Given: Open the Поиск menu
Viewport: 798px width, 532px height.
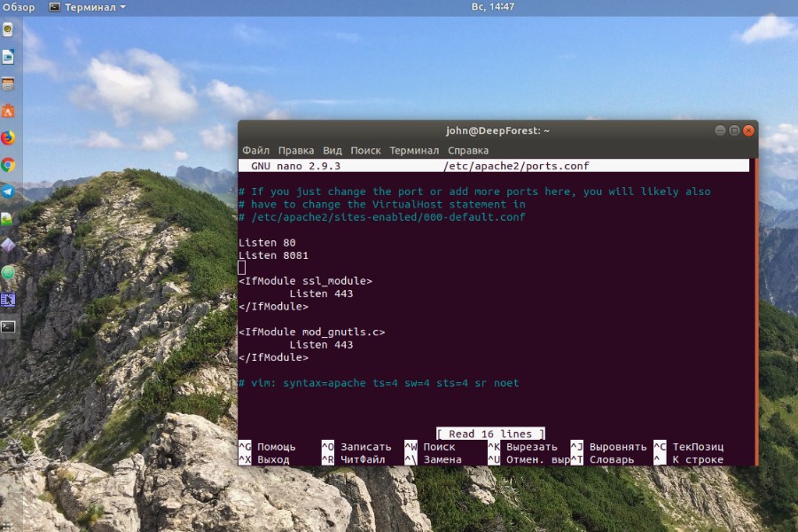Looking at the screenshot, I should click(x=365, y=151).
